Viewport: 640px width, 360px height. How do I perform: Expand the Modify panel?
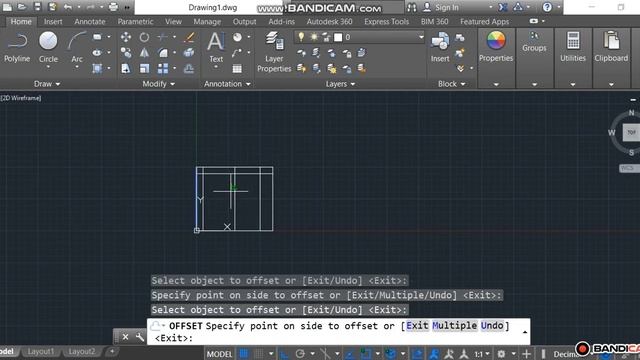coord(158,84)
